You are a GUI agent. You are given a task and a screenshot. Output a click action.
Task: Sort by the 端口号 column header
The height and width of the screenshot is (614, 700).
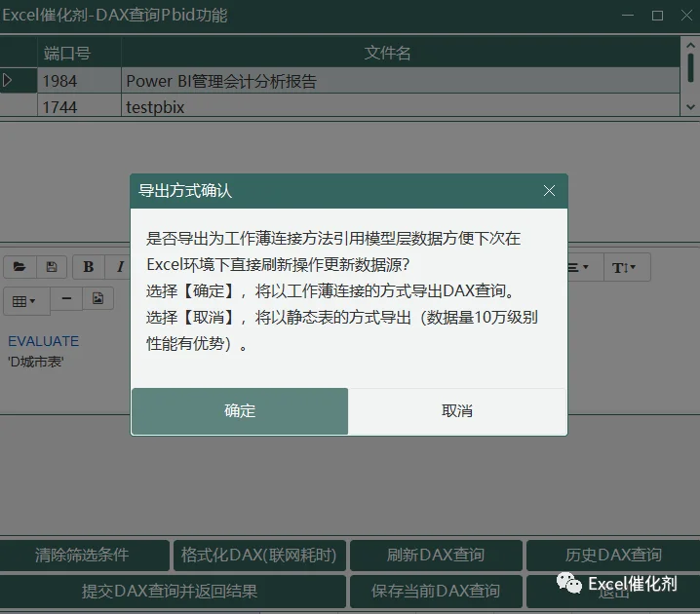(x=79, y=53)
